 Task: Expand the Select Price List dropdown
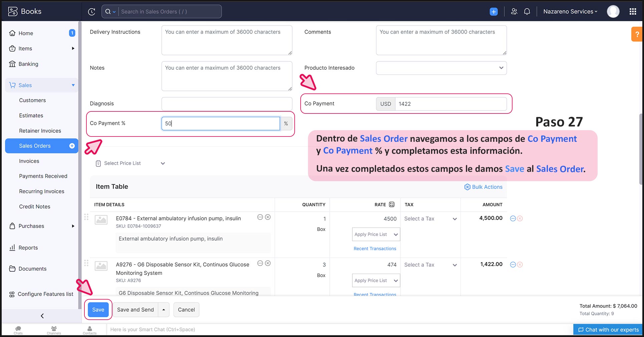(x=130, y=163)
